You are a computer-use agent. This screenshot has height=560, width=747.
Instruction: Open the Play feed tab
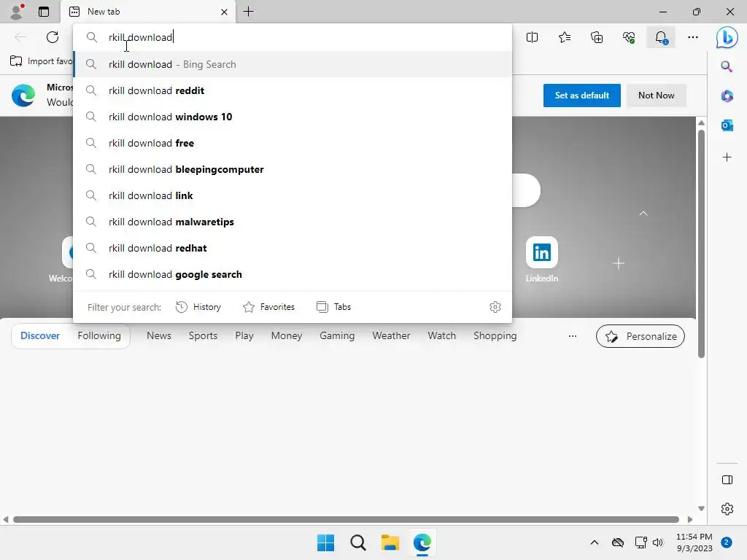tap(244, 335)
